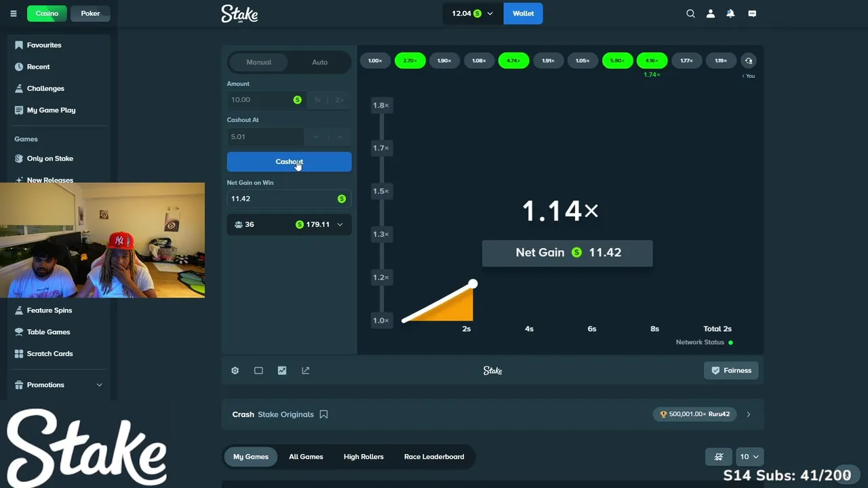Open the 4.16× green result chip
Viewport: 868px width, 488px height.
coord(652,61)
